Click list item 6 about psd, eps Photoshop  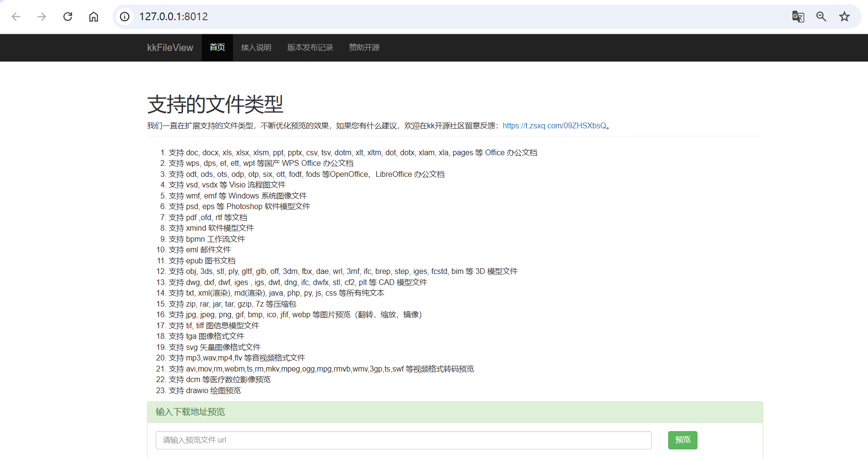pyautogui.click(x=239, y=207)
